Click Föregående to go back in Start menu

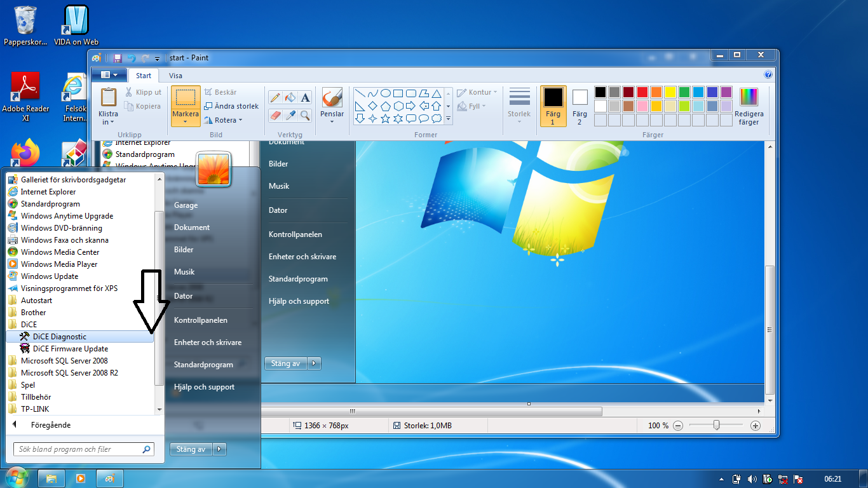pyautogui.click(x=50, y=425)
